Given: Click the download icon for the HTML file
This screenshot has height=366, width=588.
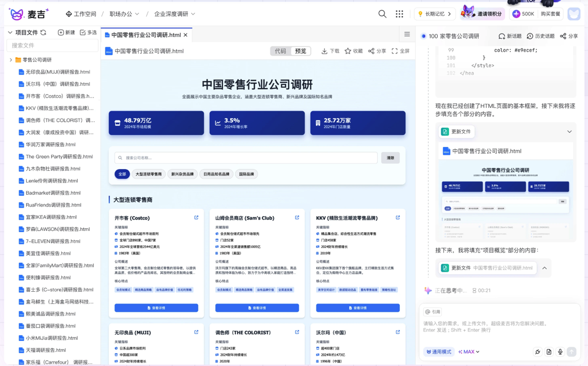Looking at the screenshot, I should click(330, 51).
